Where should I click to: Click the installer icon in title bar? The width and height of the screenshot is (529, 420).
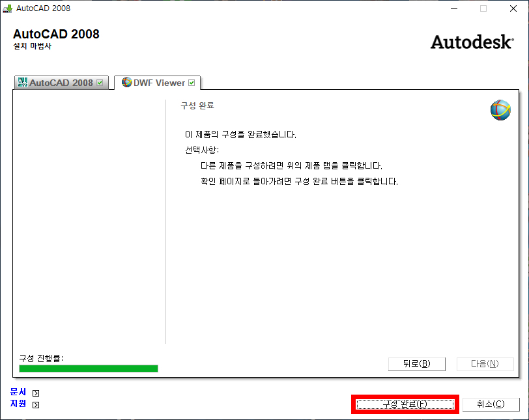[x=7, y=8]
